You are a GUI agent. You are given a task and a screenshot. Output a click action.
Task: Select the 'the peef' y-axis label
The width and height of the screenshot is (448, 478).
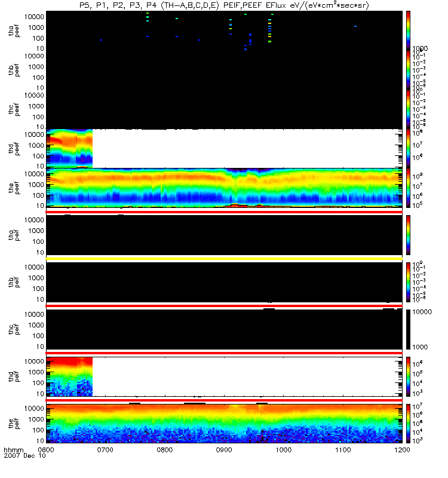point(14,188)
